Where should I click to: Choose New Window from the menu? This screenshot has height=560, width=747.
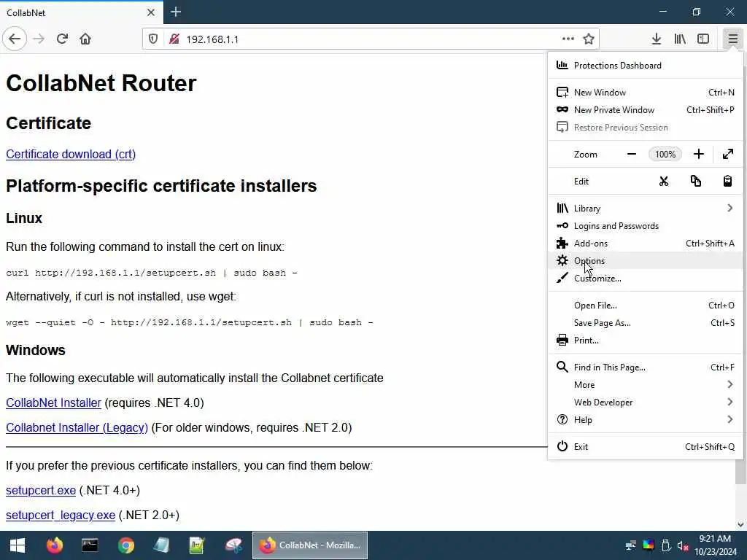[x=645, y=93]
